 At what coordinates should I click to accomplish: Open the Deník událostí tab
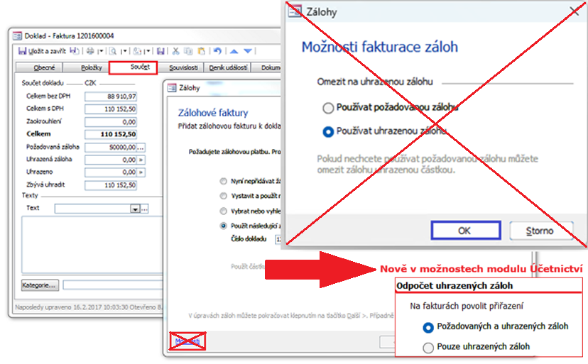228,67
